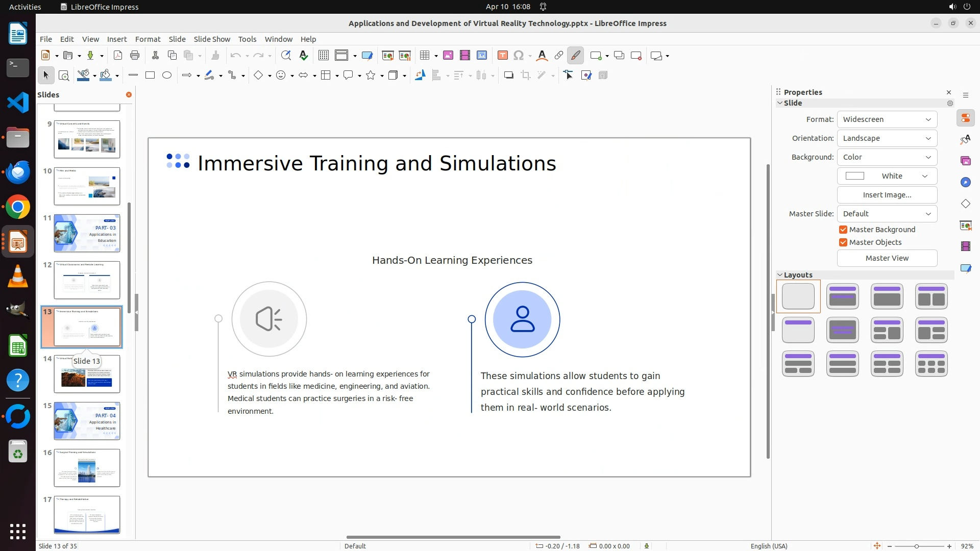This screenshot has height=551, width=980.
Task: Open the Format dropdown showing Widescreen
Action: (887, 119)
